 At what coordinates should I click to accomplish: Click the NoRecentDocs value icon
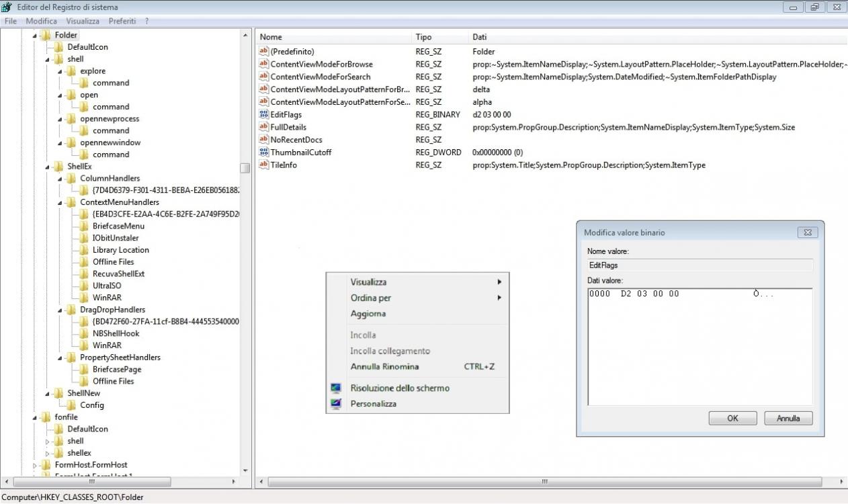pyautogui.click(x=263, y=140)
